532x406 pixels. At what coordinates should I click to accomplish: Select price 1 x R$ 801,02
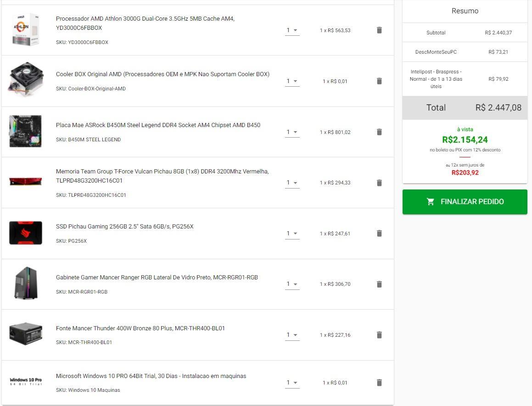[335, 132]
